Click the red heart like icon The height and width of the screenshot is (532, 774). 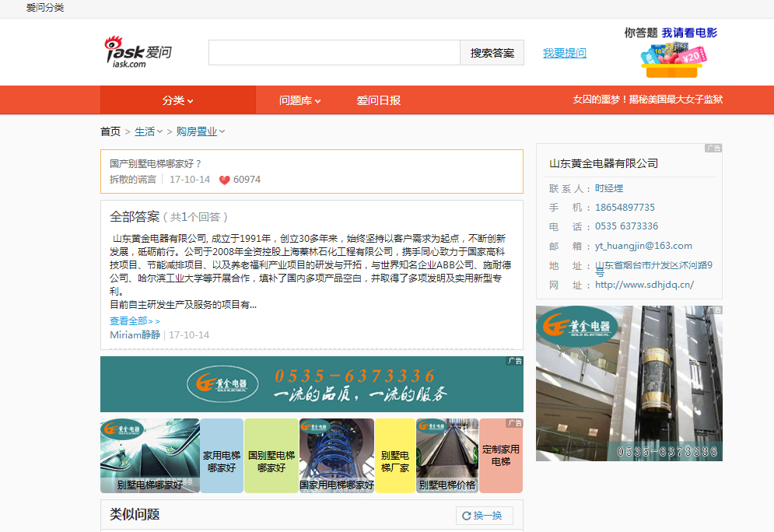point(224,180)
